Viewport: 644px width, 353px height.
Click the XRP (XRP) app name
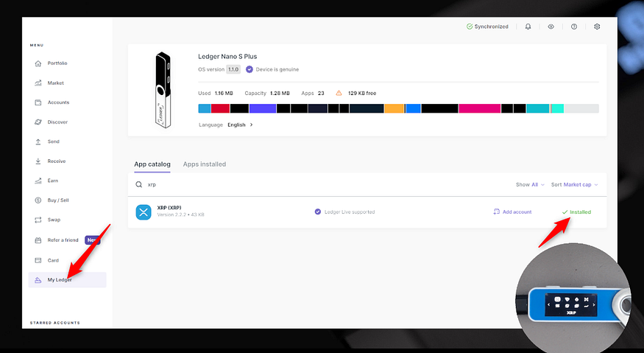click(169, 208)
